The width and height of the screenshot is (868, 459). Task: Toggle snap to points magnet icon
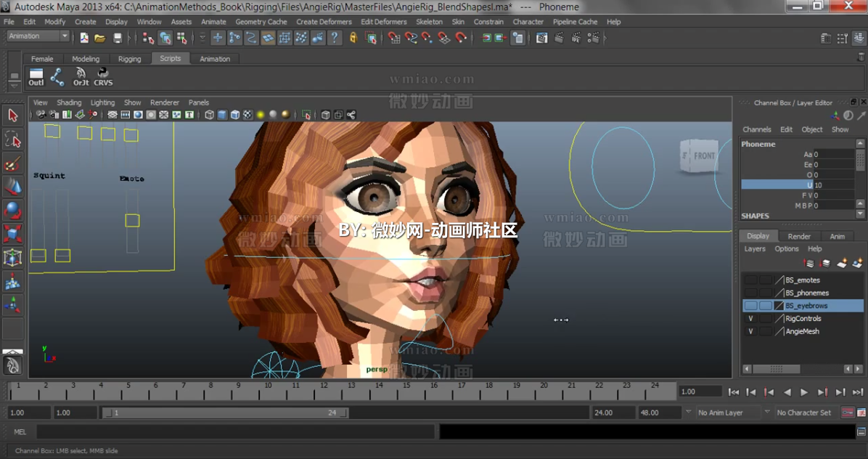427,38
